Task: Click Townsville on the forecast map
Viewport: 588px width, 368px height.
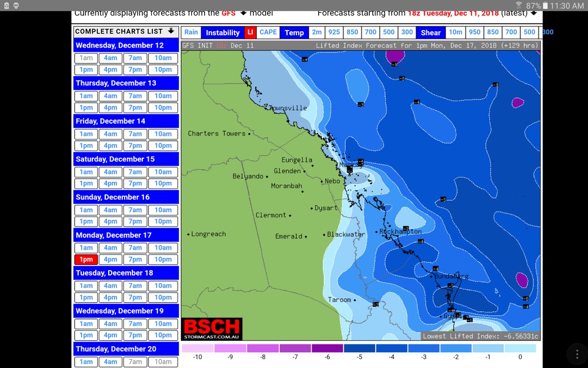Action: click(288, 108)
